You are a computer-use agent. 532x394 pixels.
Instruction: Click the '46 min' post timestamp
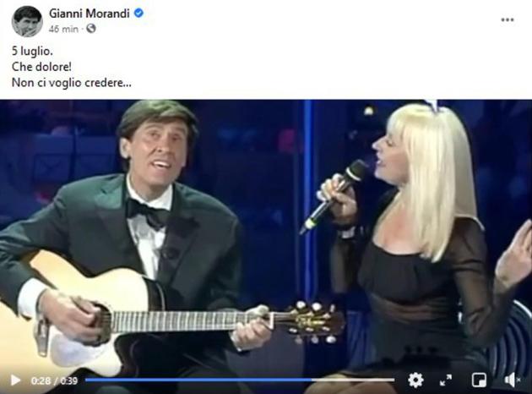point(63,29)
